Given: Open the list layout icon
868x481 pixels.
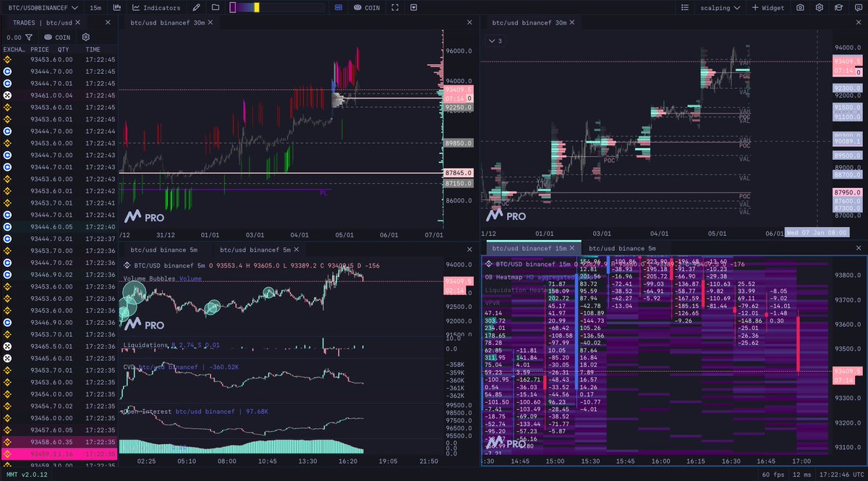Looking at the screenshot, I should point(686,7).
